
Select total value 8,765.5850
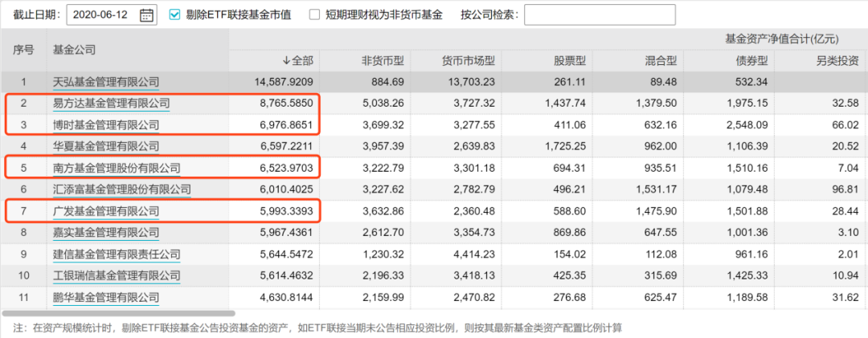[x=288, y=103]
